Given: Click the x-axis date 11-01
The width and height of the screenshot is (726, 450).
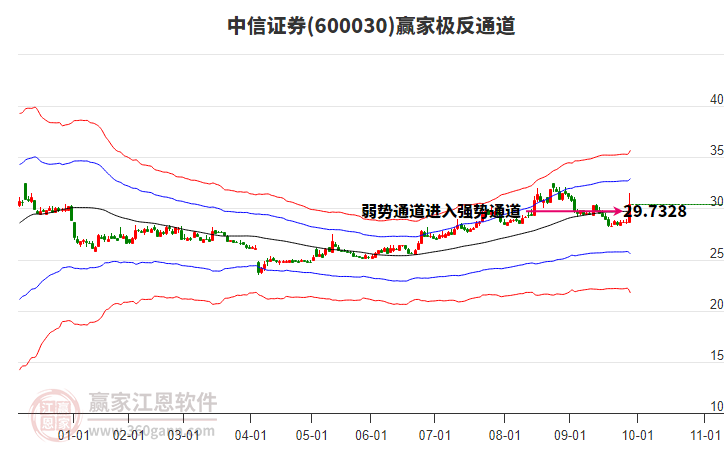Looking at the screenshot, I should [x=705, y=435].
